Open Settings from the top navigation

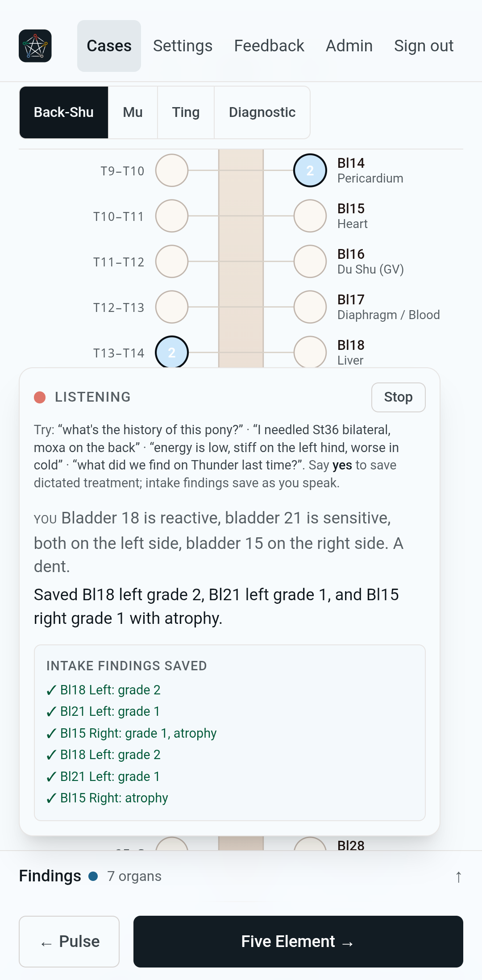coord(183,46)
